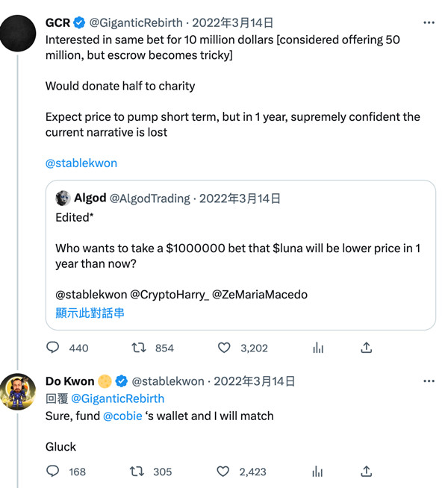Reply to GCR's tweet via comment icon
Screen dimensions: 448x488
pos(53,348)
